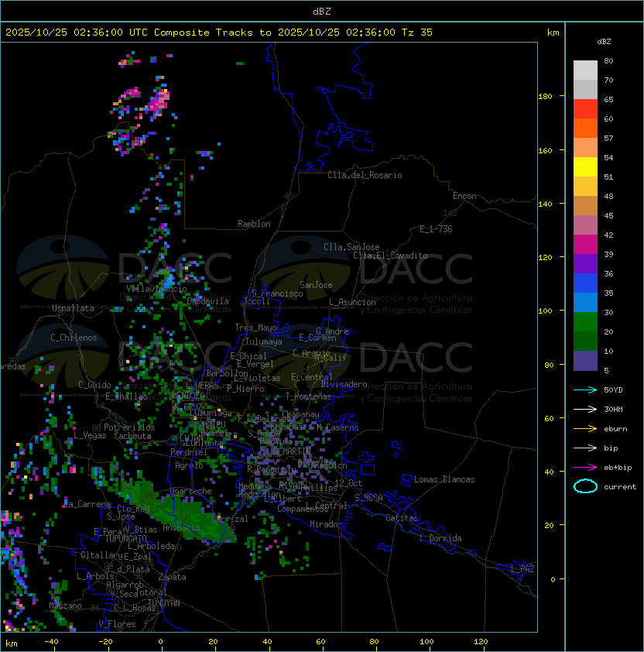Click the TUNUYAN place label
The width and height of the screenshot is (644, 652).
pos(164,603)
